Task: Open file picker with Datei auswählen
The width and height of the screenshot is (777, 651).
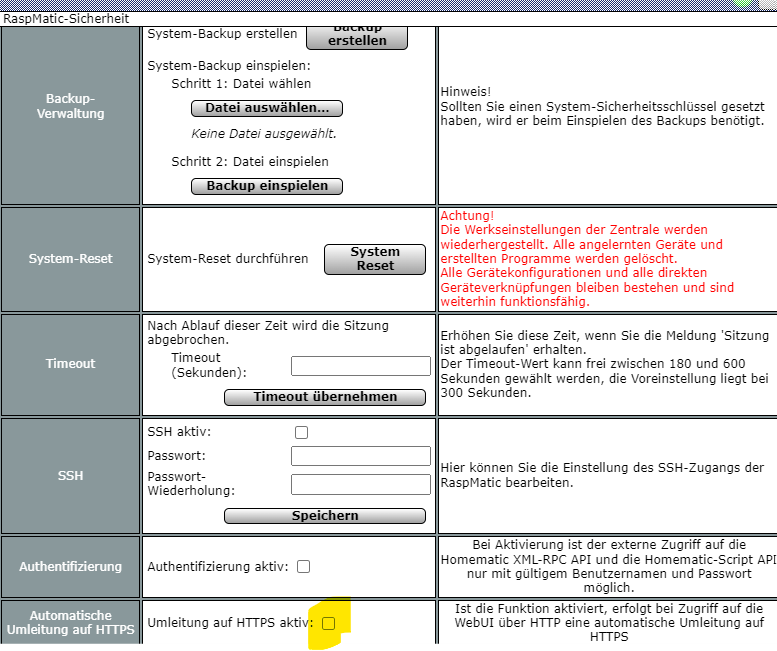Action: pyautogui.click(x=266, y=108)
